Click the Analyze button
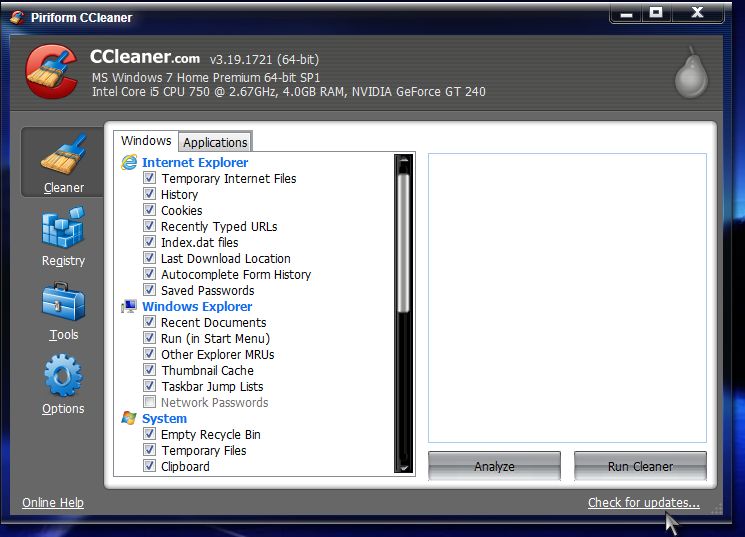This screenshot has height=537, width=745. 494,466
